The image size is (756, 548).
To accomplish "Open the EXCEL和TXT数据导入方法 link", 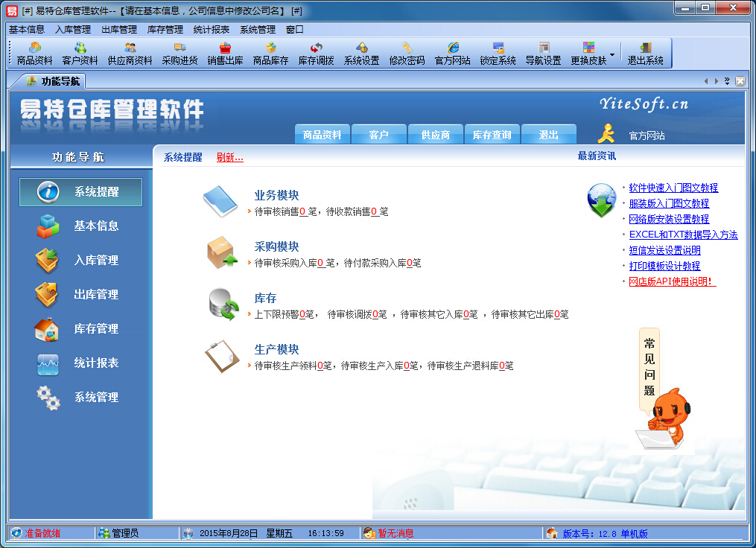I will coord(683,235).
